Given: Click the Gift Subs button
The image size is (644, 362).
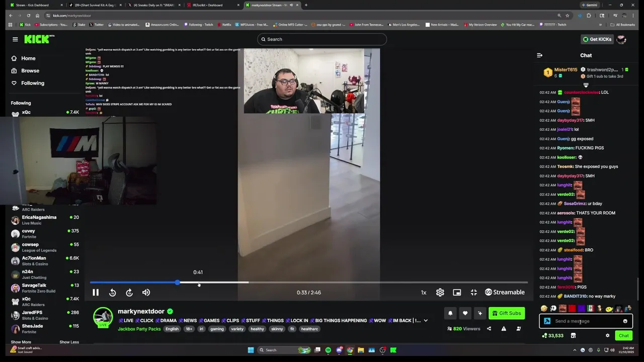Looking at the screenshot, I should pos(507,313).
